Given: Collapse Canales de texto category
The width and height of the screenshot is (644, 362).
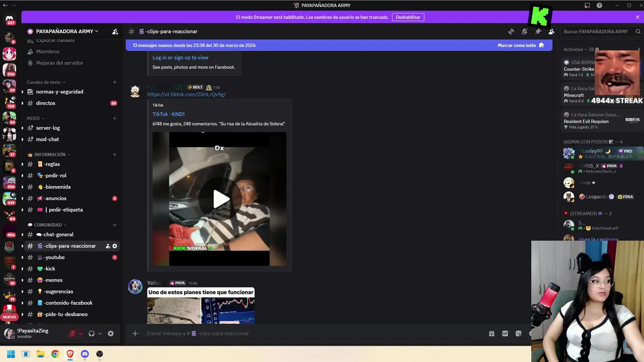Looking at the screenshot, I should 46,82.
